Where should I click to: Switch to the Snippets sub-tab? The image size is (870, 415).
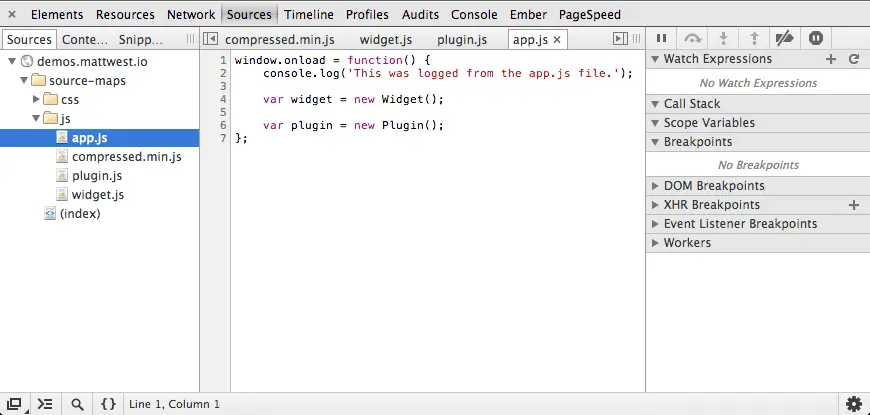pos(140,39)
